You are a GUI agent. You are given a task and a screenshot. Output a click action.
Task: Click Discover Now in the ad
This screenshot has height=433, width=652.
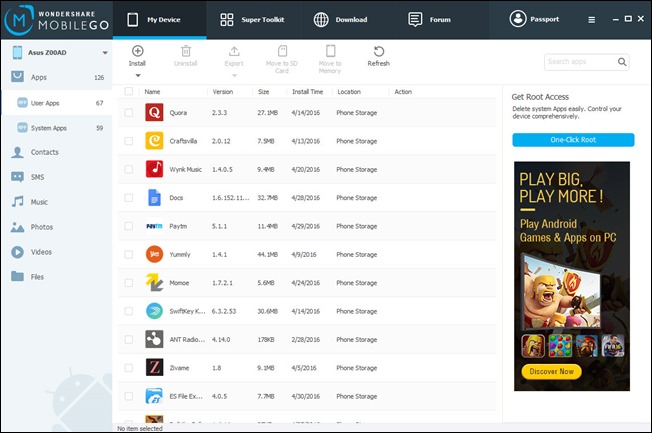click(551, 371)
